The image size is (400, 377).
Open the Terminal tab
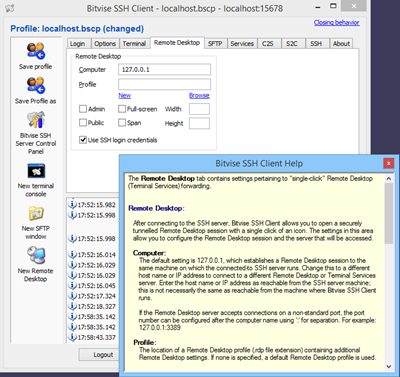(134, 44)
